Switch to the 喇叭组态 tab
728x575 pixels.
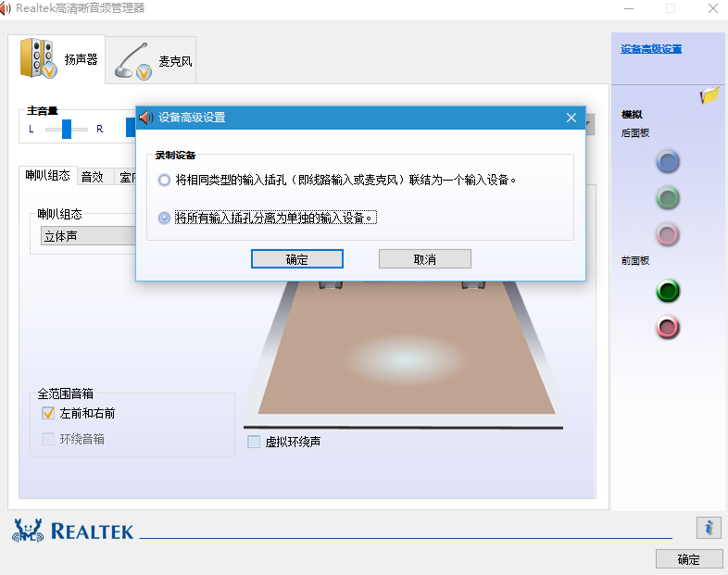point(47,176)
